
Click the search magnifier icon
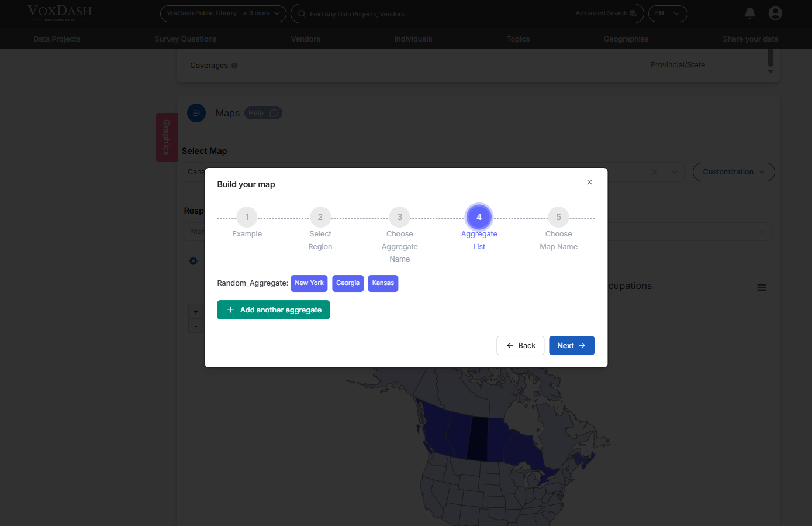coord(300,13)
